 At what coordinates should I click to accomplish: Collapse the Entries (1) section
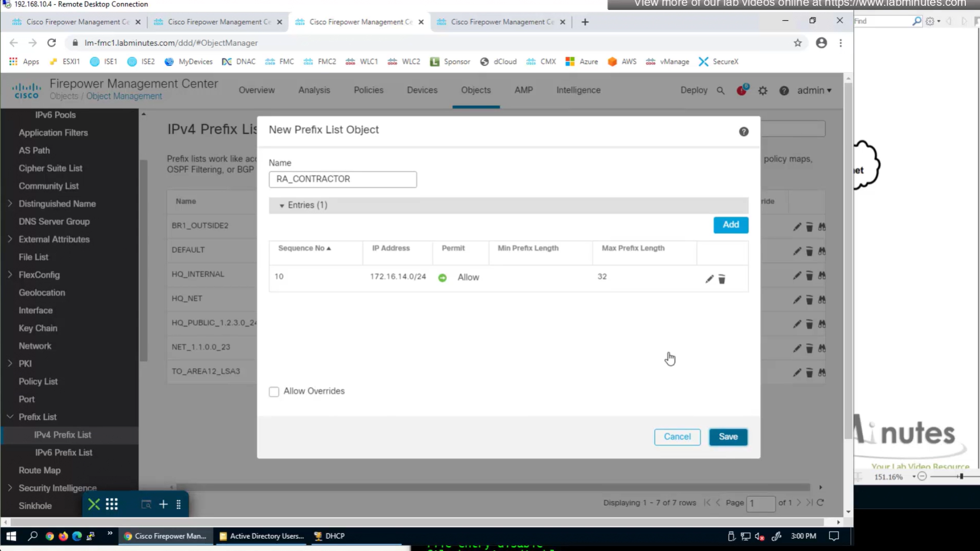282,206
